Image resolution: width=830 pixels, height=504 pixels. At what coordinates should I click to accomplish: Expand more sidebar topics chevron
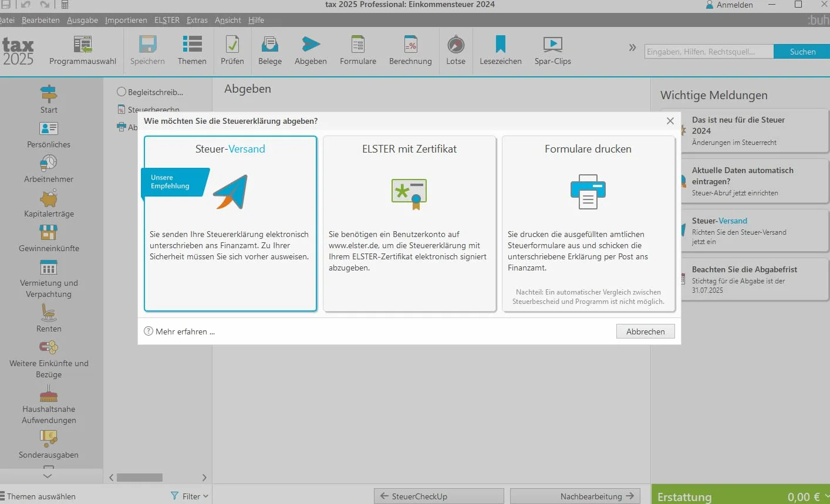48,476
